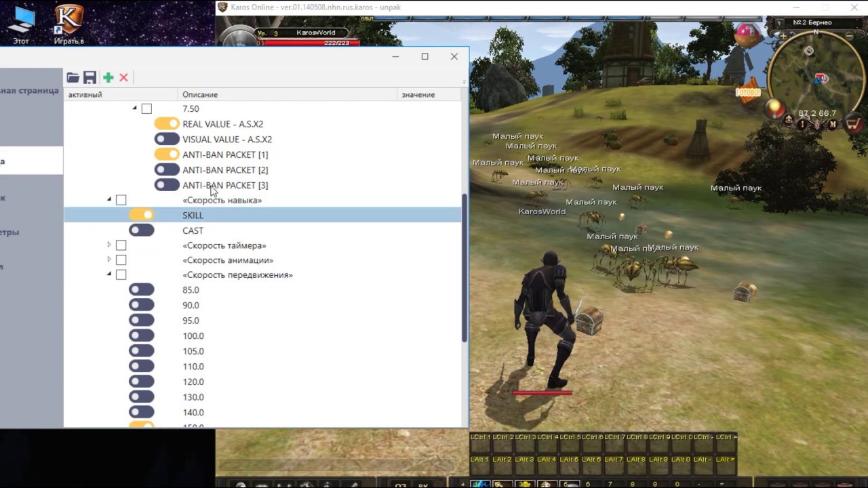Use the skill in hotbar slot 1
Viewport: 868px width, 488px height.
point(480,483)
